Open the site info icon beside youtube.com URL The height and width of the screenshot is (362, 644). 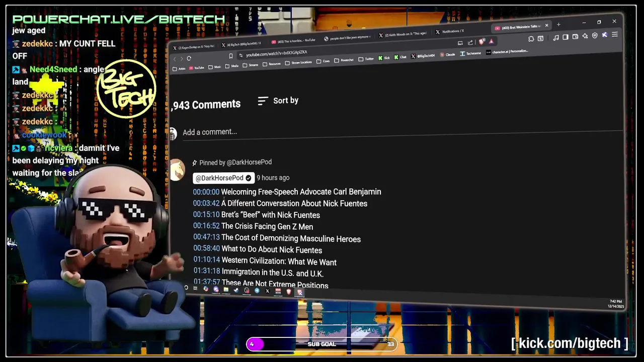coord(241,55)
